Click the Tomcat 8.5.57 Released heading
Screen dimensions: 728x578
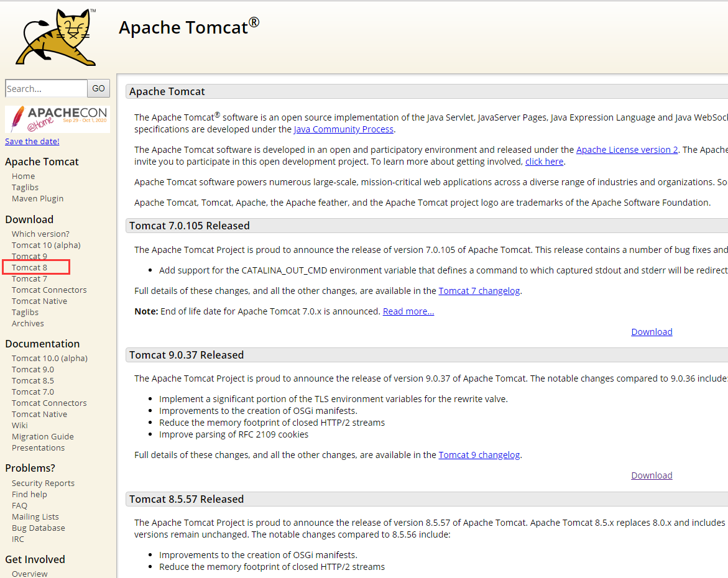(187, 499)
